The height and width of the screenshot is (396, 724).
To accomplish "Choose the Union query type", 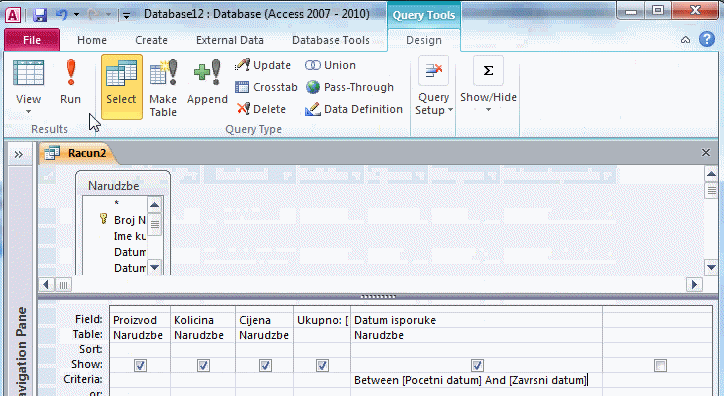I will pyautogui.click(x=330, y=65).
